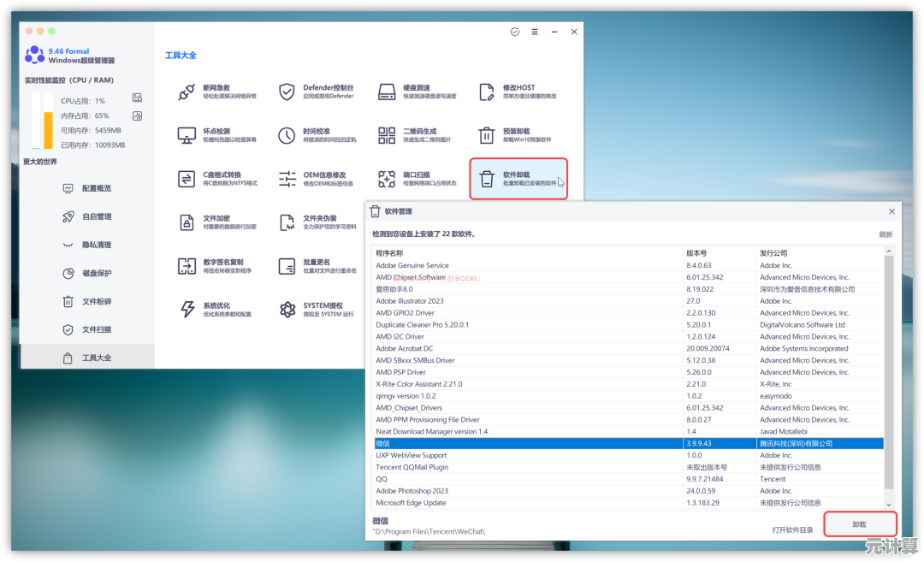Image resolution: width=924 pixels, height=562 pixels.
Task: Sort by the 发行公司 column header
Action: [820, 253]
